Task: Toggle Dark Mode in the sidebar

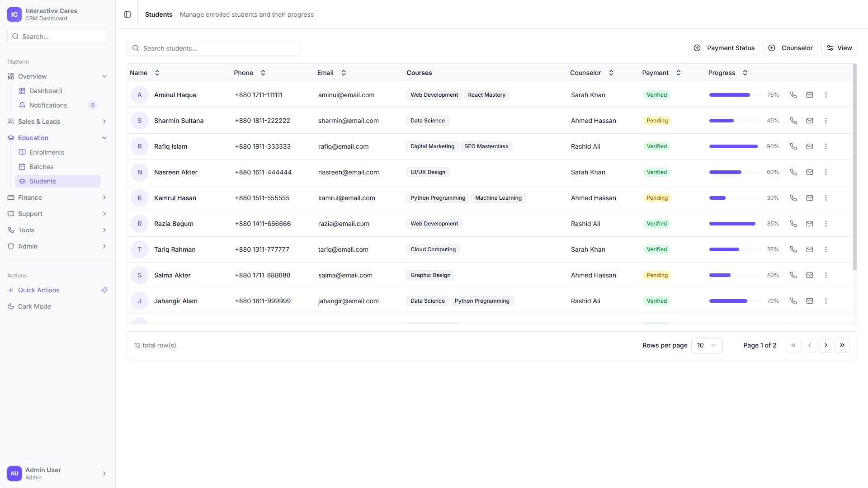Action: (x=34, y=306)
